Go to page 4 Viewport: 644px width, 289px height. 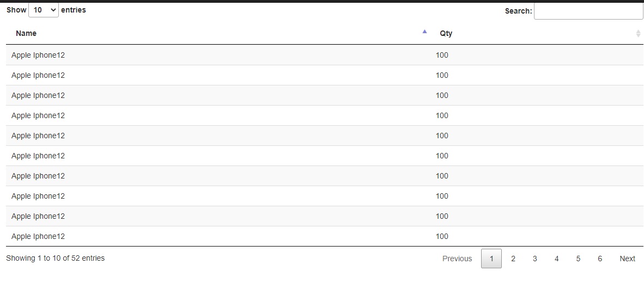[556, 259]
